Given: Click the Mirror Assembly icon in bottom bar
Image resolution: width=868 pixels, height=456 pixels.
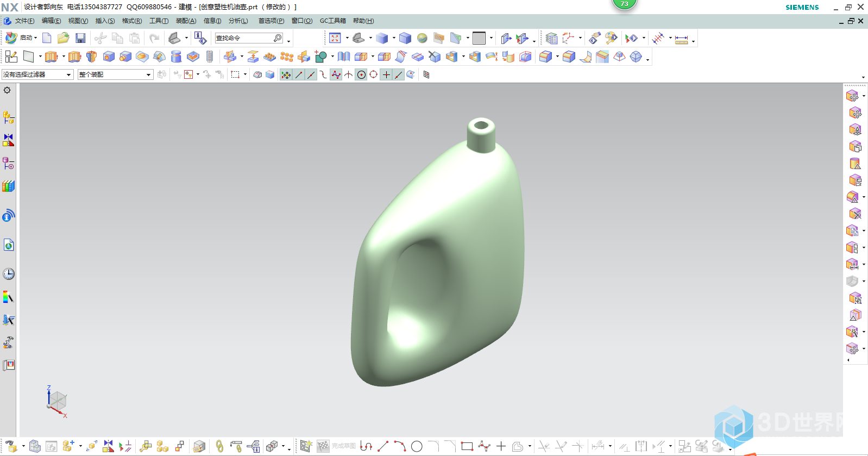Looking at the screenshot, I should pyautogui.click(x=108, y=446).
